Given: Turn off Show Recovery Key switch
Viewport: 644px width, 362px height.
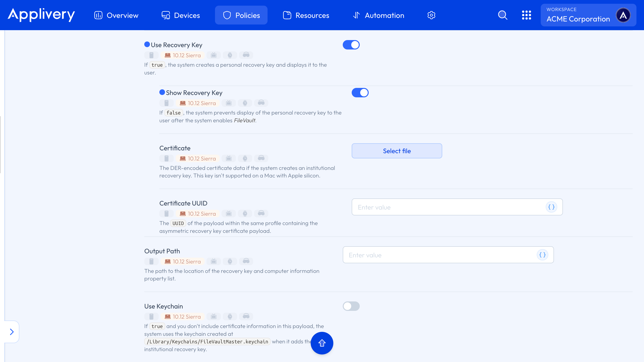Looking at the screenshot, I should point(360,93).
